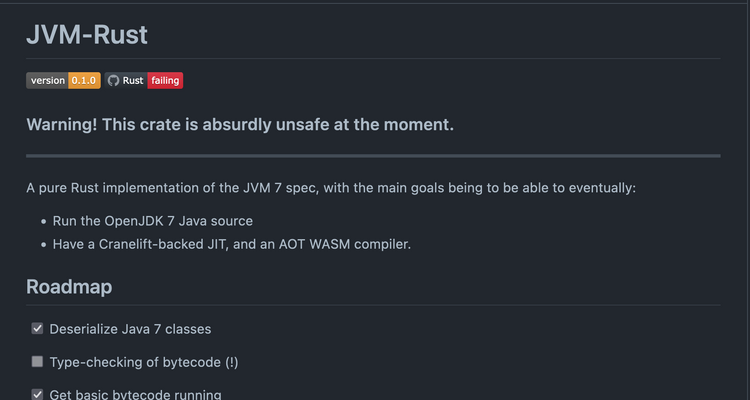Click the JVM-Rust main heading
The width and height of the screenshot is (750, 400).
[87, 34]
